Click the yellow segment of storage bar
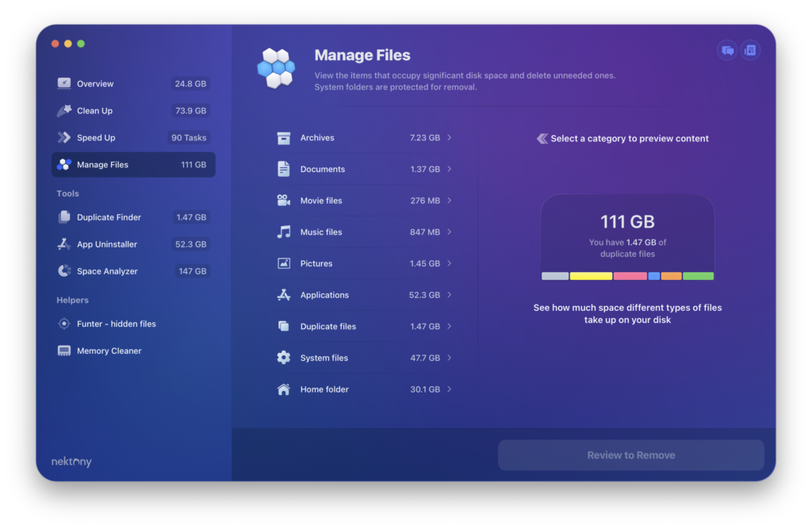Image resolution: width=812 pixels, height=529 pixels. [591, 276]
